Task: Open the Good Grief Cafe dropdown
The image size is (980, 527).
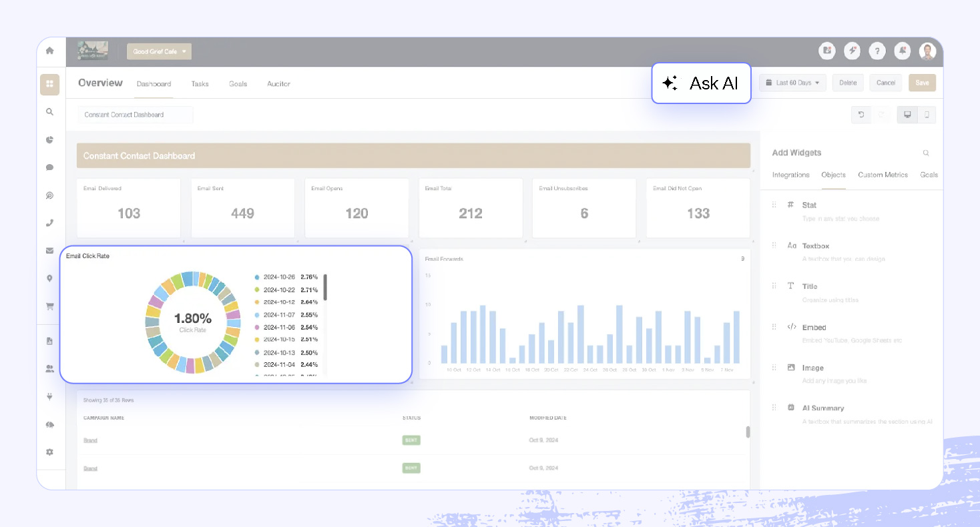Action: [159, 51]
